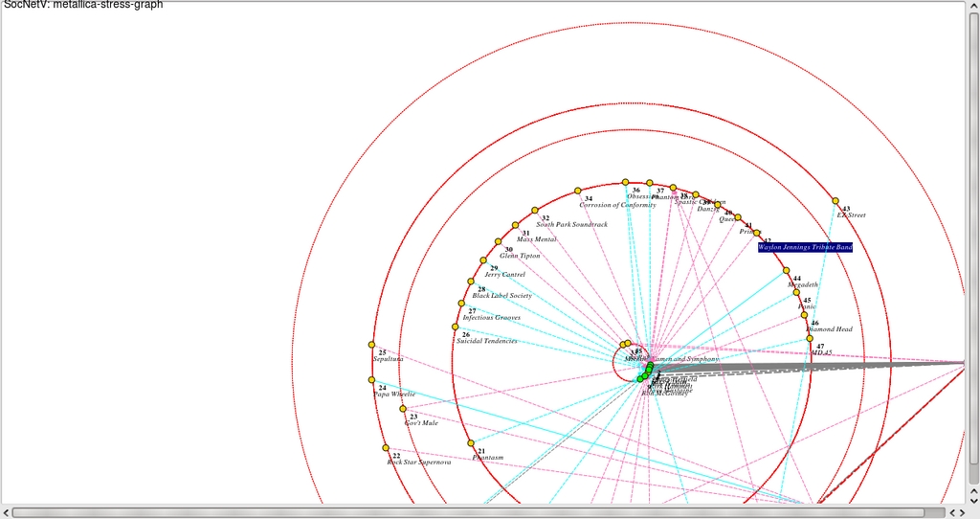
Task: Click the Megadeth node 44
Action: tap(787, 270)
